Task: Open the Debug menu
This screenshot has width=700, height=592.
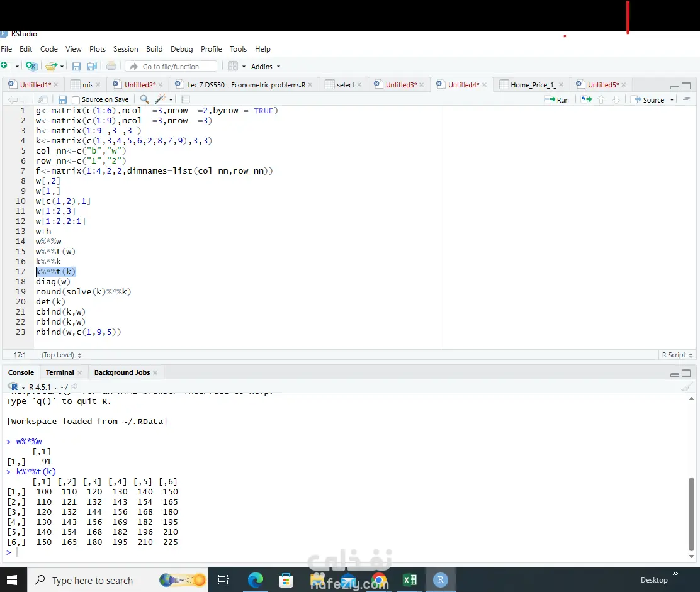Action: click(182, 49)
